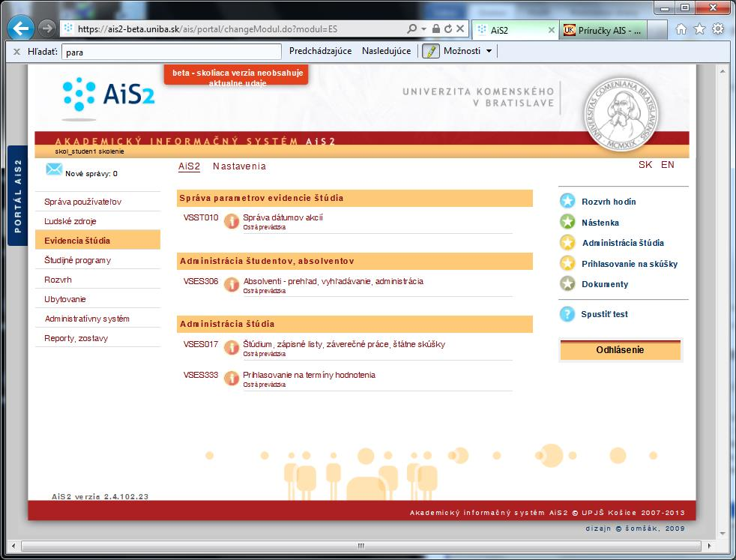Viewport: 736px width, 560px height.
Task: Click the Odhlásenie logout button
Action: point(620,349)
